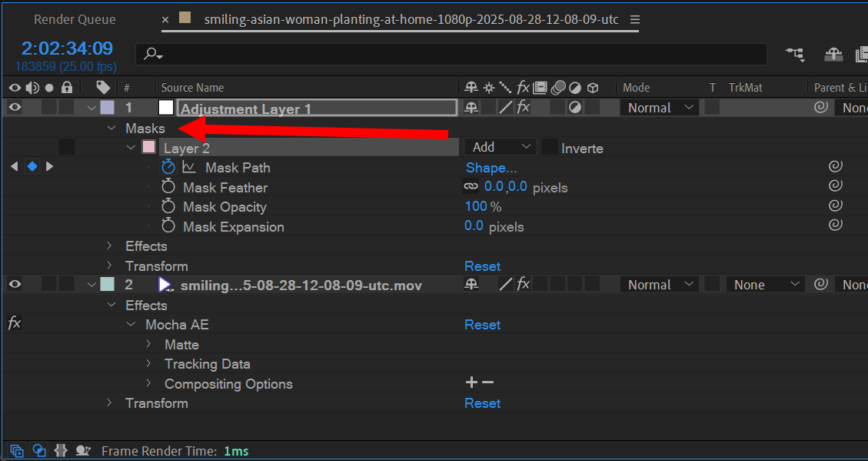Image resolution: width=868 pixels, height=461 pixels.
Task: Open mask mode Add dropdown
Action: click(501, 147)
